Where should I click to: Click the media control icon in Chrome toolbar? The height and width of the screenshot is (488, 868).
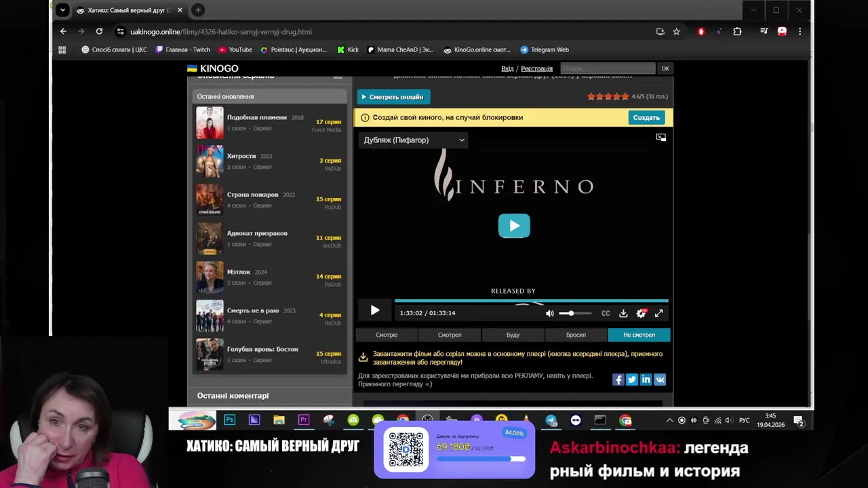(x=764, y=31)
